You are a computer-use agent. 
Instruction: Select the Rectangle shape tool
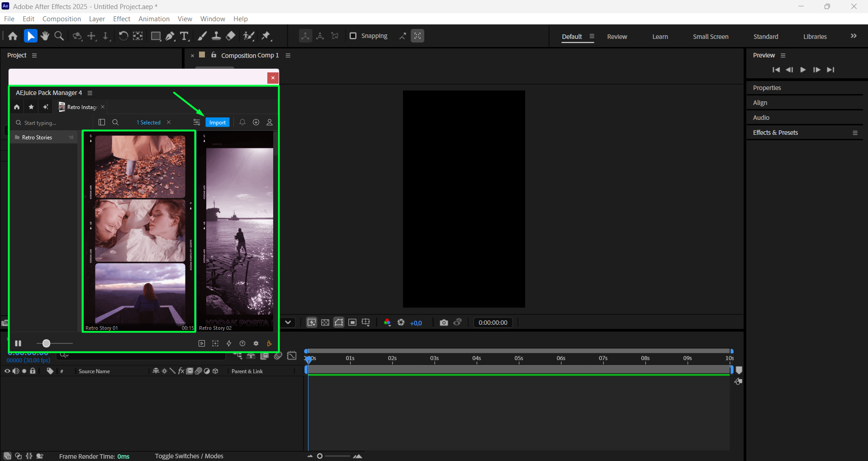tap(156, 36)
